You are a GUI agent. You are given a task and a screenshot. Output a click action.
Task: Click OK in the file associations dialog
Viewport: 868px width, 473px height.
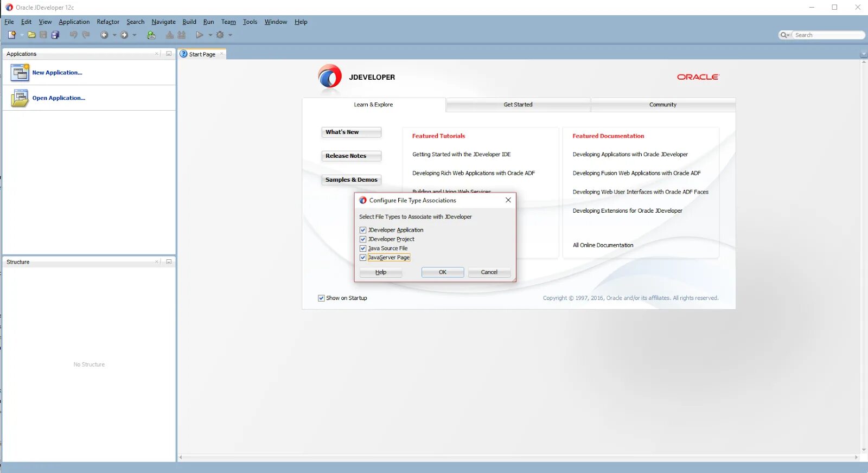(443, 272)
